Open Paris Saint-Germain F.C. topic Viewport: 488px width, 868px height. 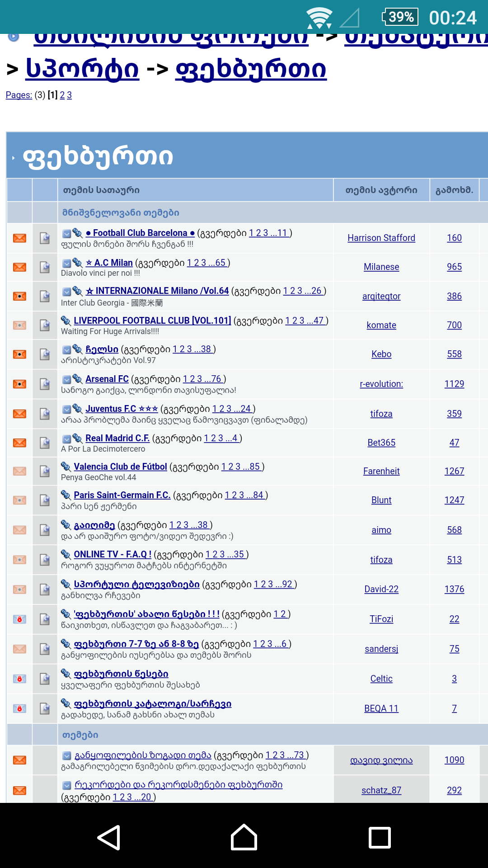[x=122, y=495]
